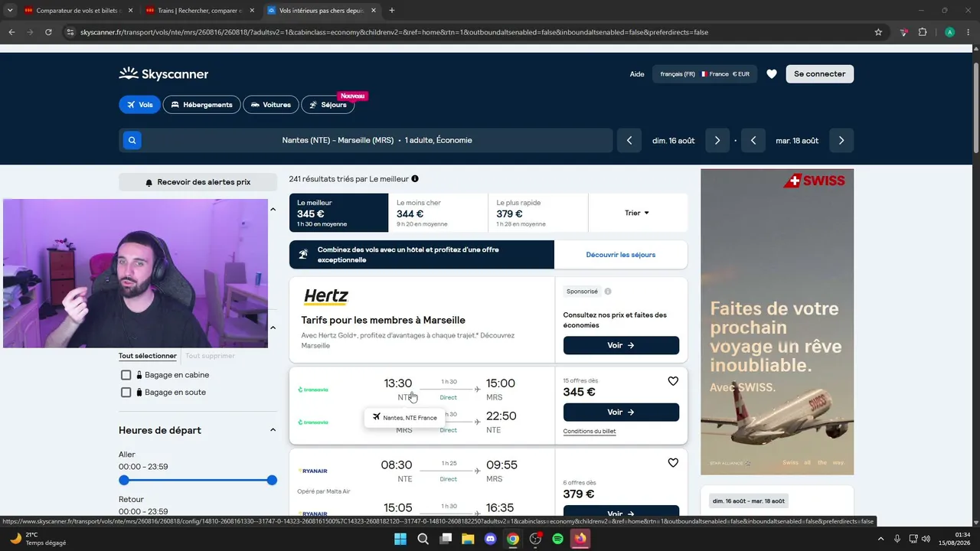Click the blue search magnifier button
Viewport: 980px width, 551px height.
click(x=132, y=141)
